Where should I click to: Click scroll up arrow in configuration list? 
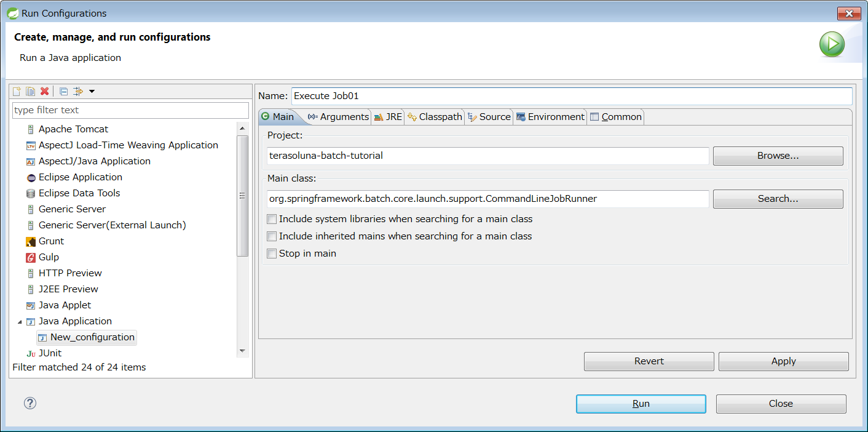click(x=242, y=129)
